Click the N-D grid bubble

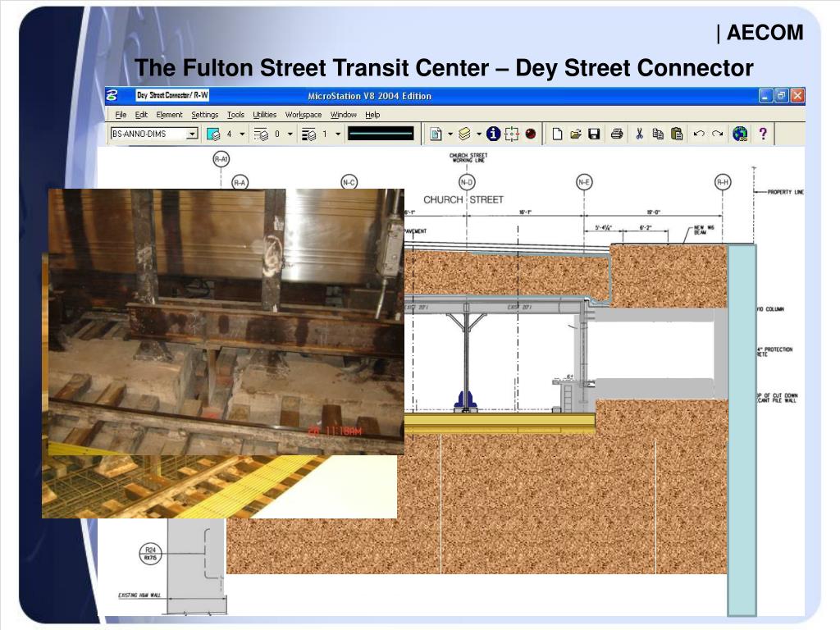[x=467, y=182]
